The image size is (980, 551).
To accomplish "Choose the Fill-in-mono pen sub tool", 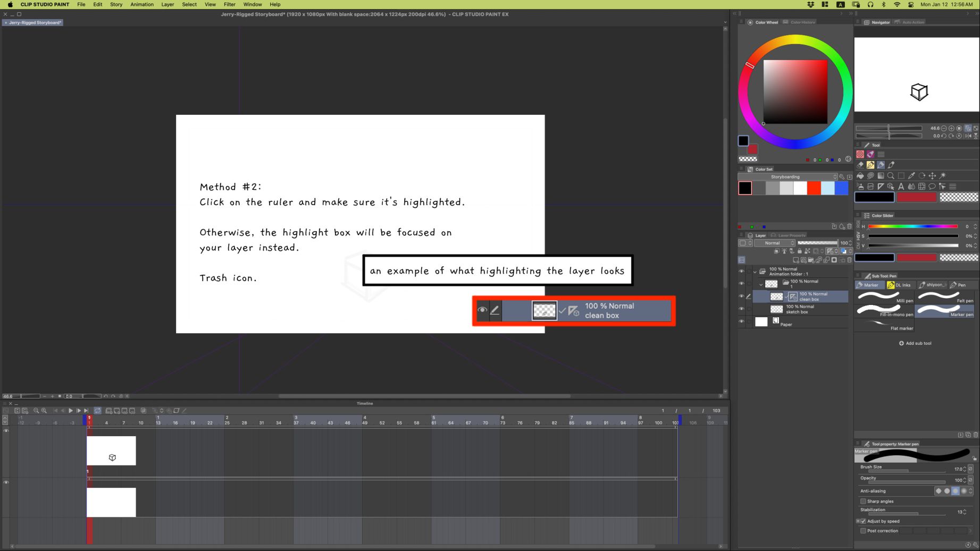I will click(885, 311).
